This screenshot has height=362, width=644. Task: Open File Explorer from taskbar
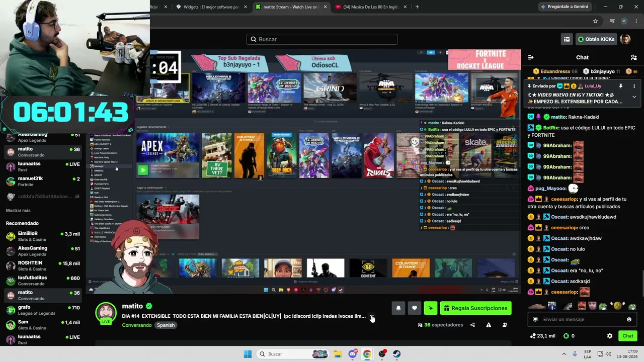click(x=338, y=354)
